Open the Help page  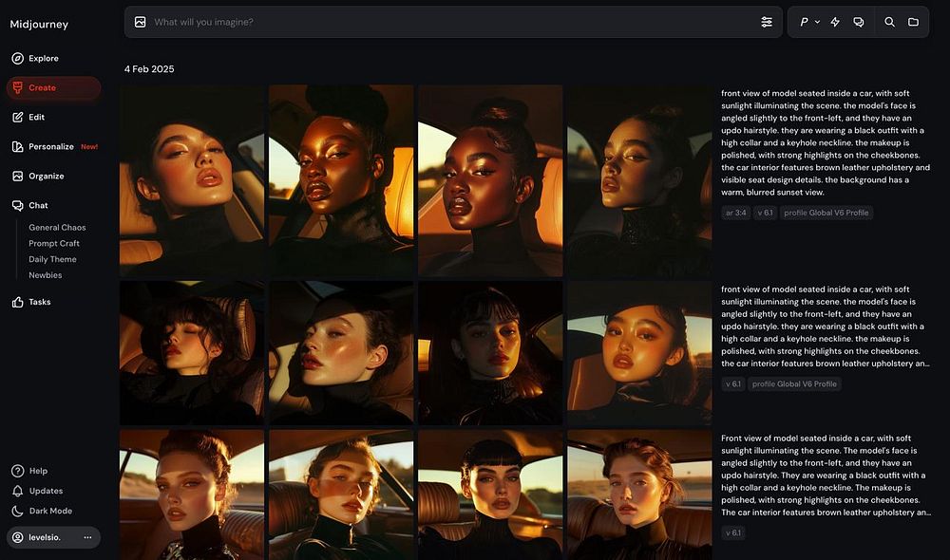38,471
